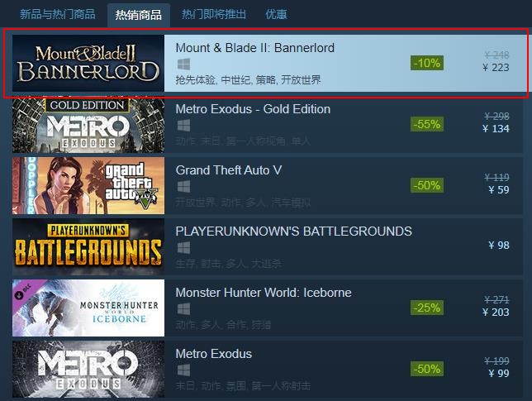Image resolution: width=532 pixels, height=401 pixels.
Task: Click the -10% discount badge for Bannerlord
Action: coord(427,63)
